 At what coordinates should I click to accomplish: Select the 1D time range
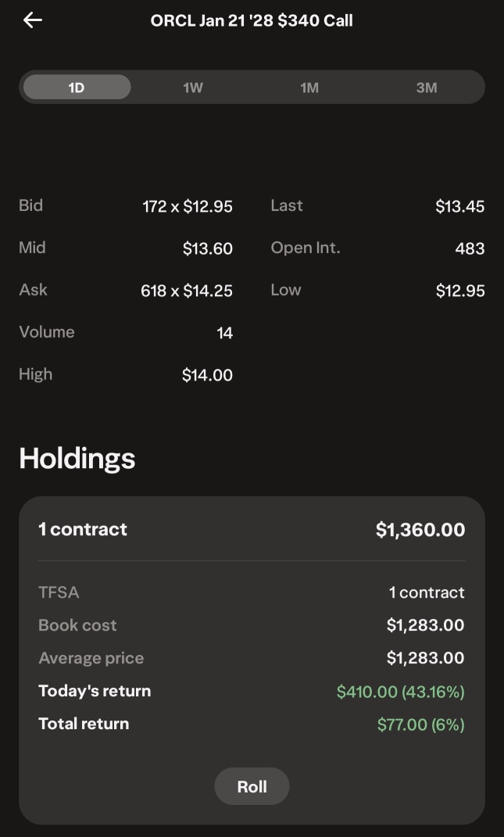[x=77, y=87]
